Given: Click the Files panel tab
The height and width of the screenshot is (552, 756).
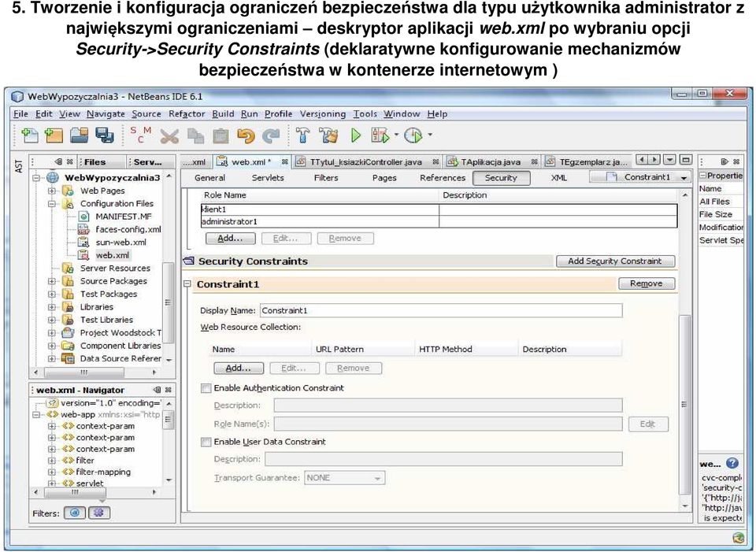Looking at the screenshot, I should (x=94, y=162).
